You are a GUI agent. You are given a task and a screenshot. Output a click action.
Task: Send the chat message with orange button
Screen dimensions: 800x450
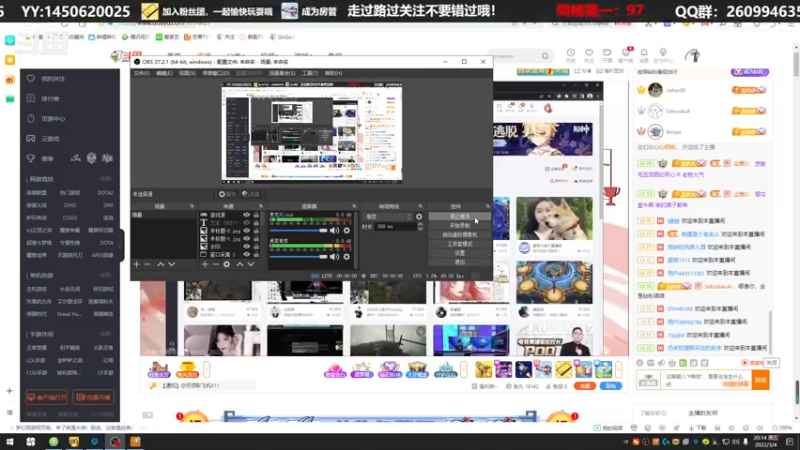(760, 380)
